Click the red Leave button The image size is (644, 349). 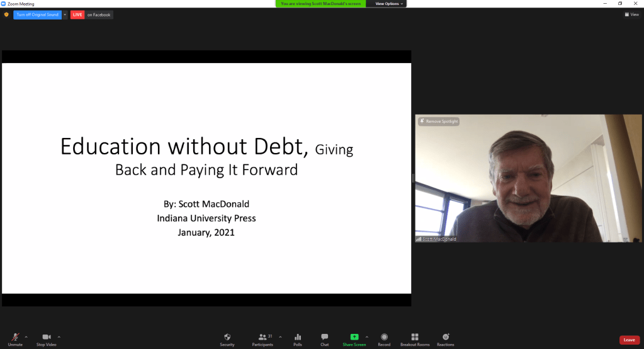pyautogui.click(x=629, y=340)
